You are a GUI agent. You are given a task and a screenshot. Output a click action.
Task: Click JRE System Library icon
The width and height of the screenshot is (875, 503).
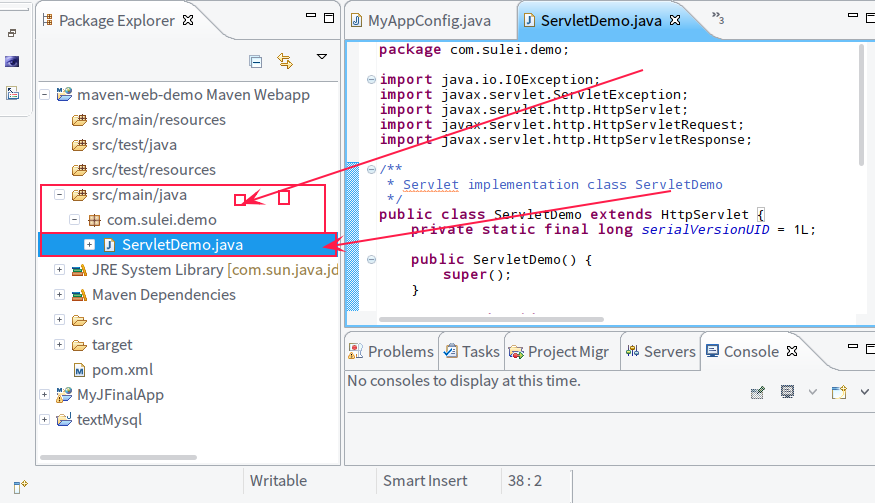[79, 270]
